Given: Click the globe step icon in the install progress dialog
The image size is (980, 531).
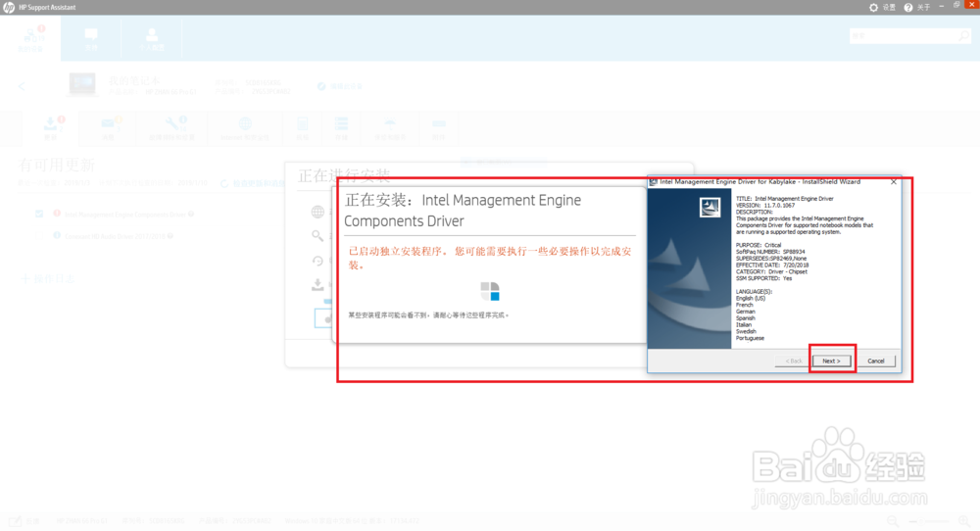Looking at the screenshot, I should point(318,213).
